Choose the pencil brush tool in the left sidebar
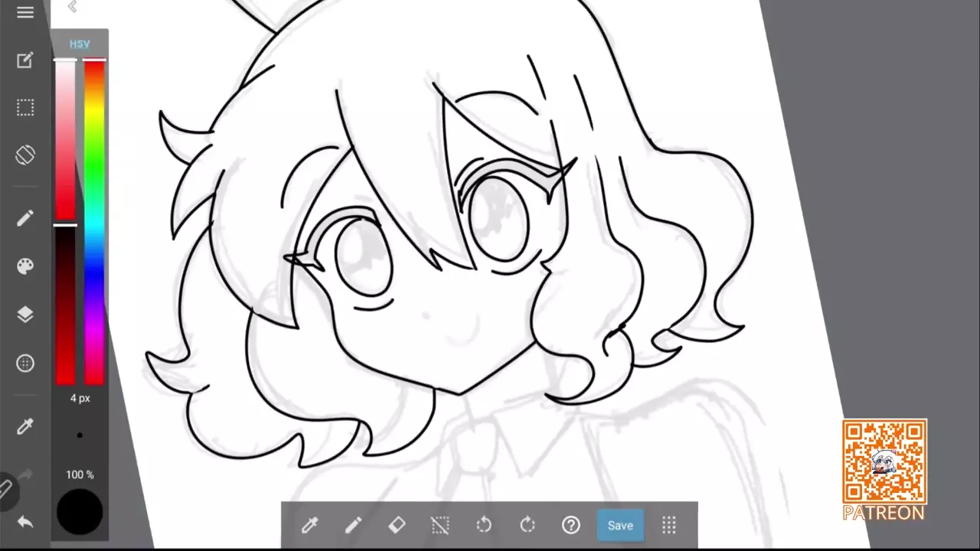 25,219
